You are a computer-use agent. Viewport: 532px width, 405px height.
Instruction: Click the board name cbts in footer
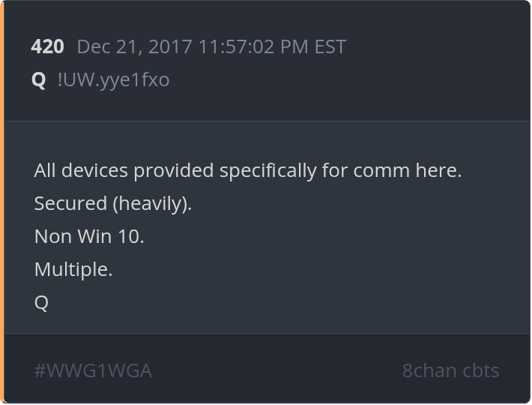(x=480, y=370)
